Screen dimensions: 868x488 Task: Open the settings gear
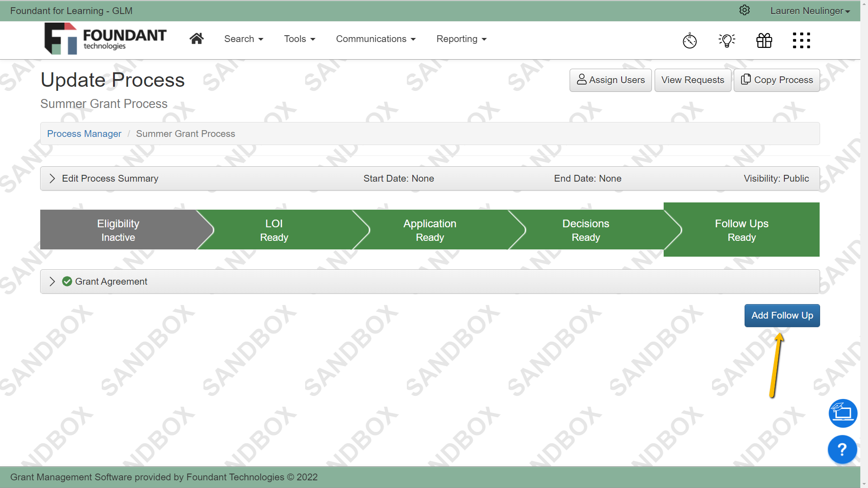click(x=745, y=10)
